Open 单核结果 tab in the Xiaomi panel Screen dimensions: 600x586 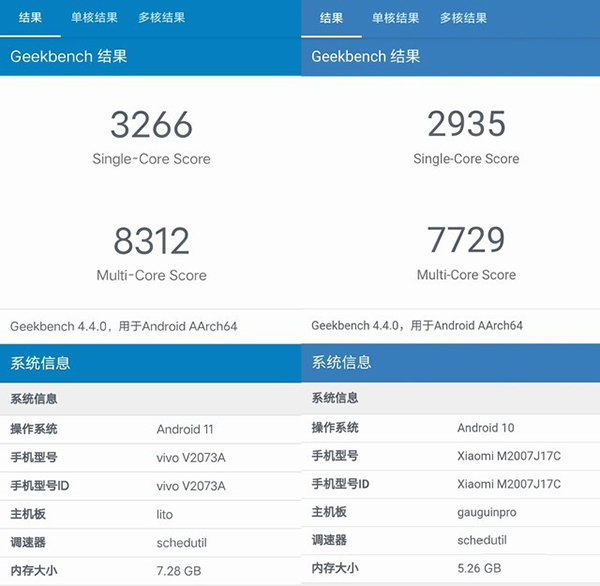pos(396,18)
